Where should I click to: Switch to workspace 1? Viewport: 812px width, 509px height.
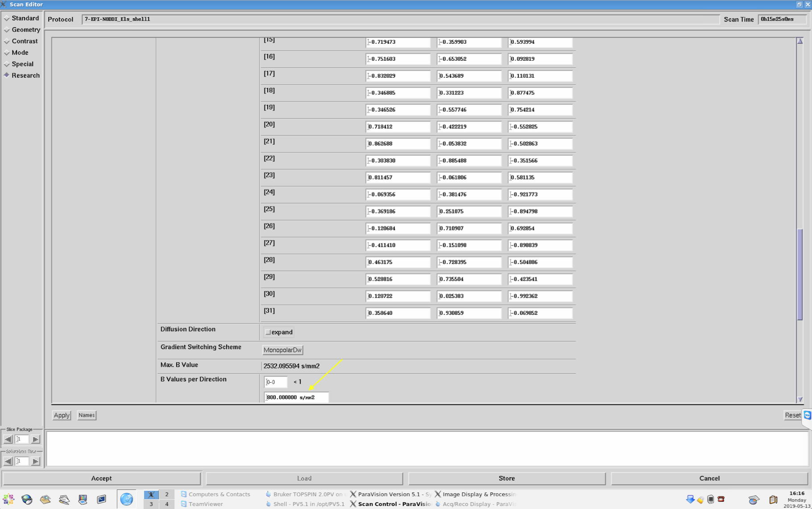coord(151,494)
